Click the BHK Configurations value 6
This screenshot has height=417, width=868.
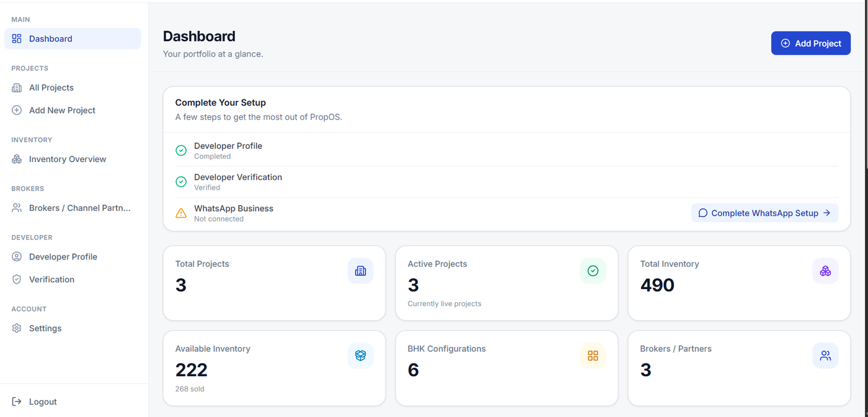click(x=414, y=370)
